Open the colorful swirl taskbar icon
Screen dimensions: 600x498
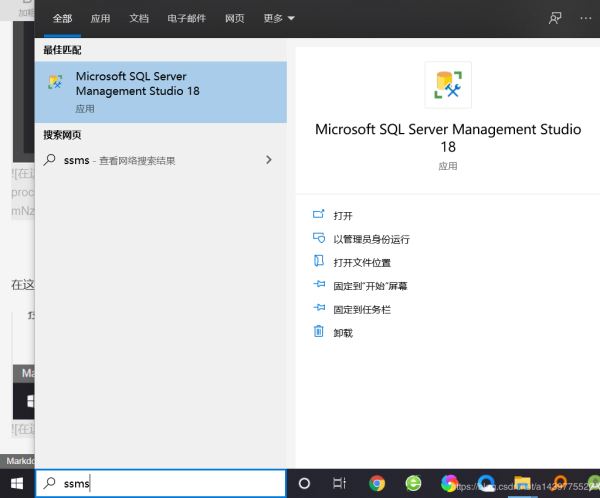pos(450,483)
